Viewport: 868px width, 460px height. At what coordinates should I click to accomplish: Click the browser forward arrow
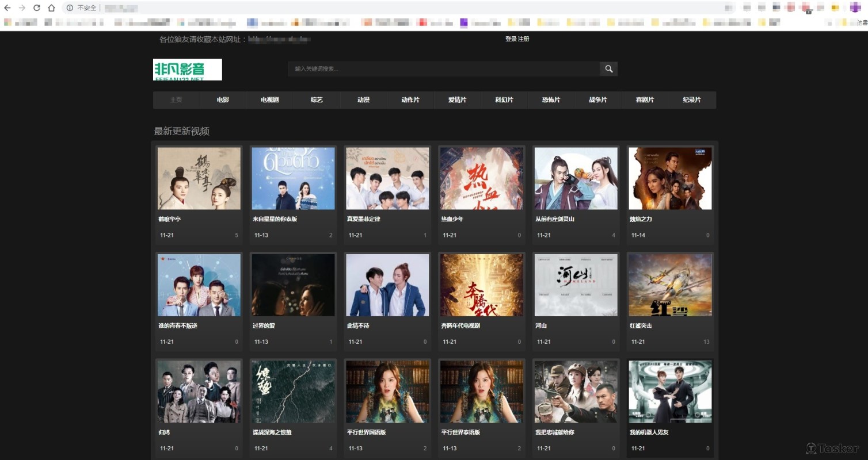(22, 8)
